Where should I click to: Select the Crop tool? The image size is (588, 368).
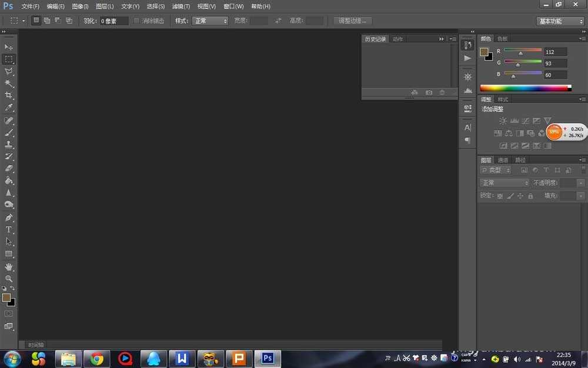point(9,95)
